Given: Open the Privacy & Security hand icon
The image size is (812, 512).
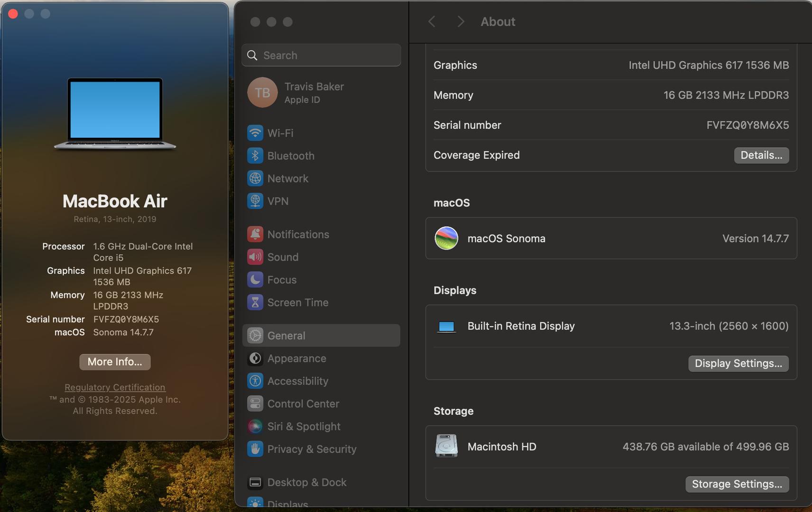Looking at the screenshot, I should click(255, 449).
